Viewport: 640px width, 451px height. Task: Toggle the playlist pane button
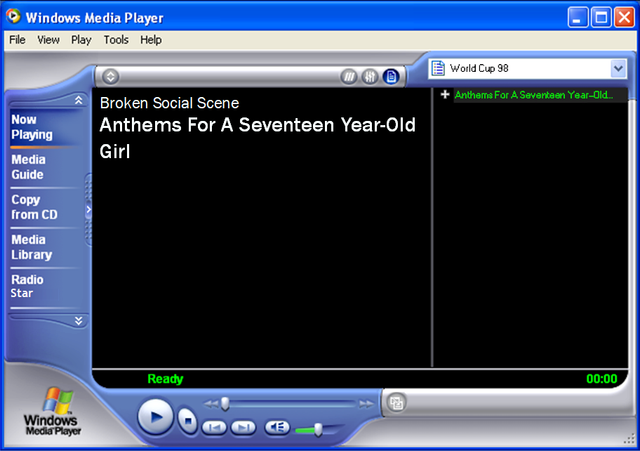tap(391, 76)
